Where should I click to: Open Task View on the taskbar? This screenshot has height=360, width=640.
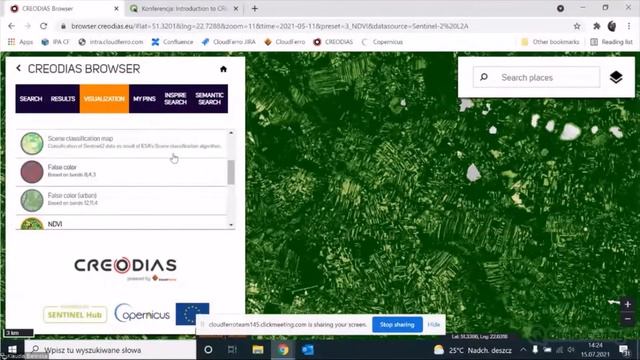232,350
